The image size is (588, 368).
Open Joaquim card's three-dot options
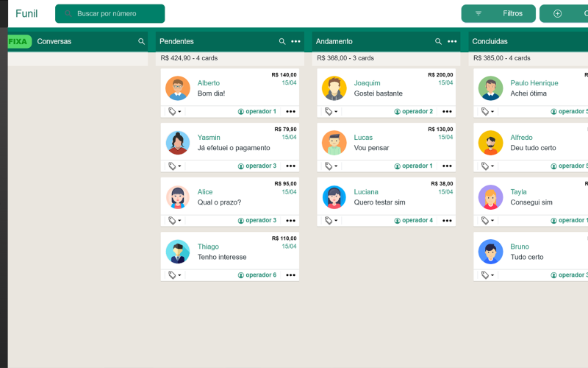pos(447,112)
